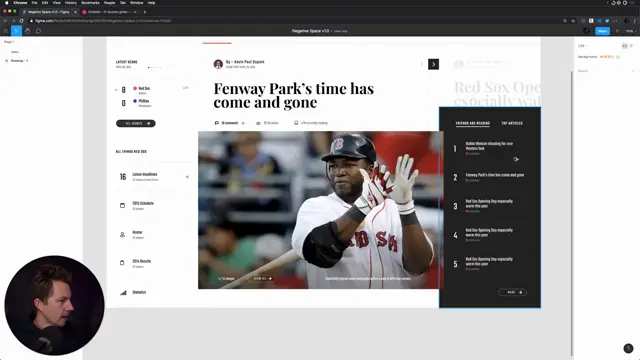Viewport: 640px width, 360px height.
Task: Switch code panel to code view icon
Action: (625, 46)
